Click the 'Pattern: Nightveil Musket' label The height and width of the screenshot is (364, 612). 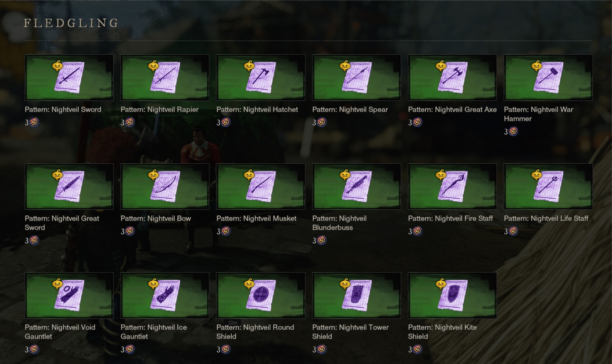point(256,218)
